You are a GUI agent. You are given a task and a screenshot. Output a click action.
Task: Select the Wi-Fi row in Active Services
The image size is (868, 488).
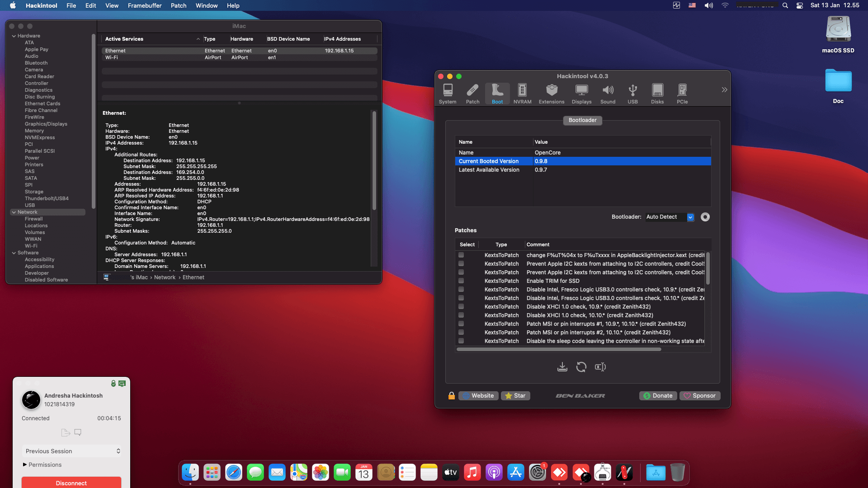[240, 58]
